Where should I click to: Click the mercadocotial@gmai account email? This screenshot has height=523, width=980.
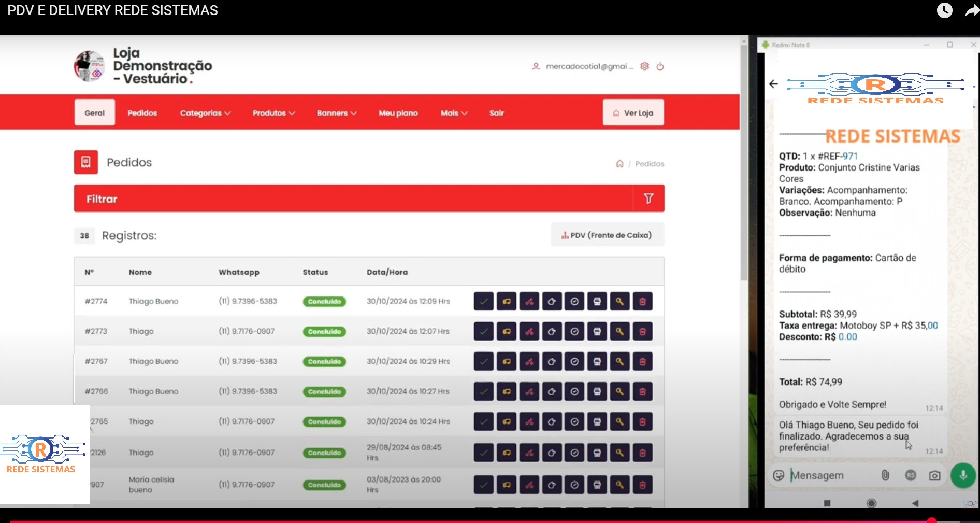pyautogui.click(x=589, y=66)
